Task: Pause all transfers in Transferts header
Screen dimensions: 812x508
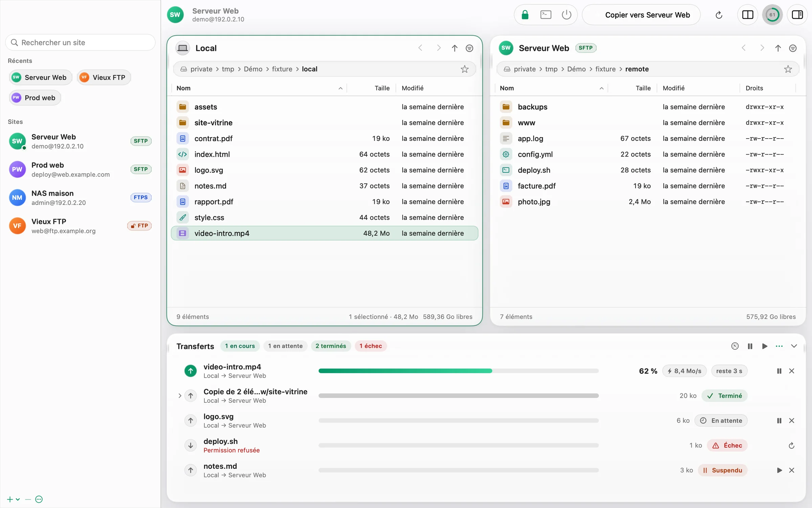Action: point(750,346)
